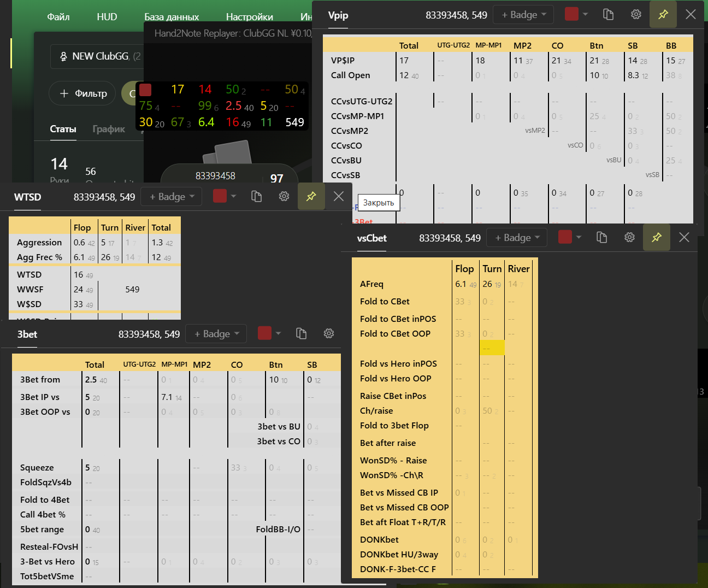Close the Vpip popup window
This screenshot has width=708, height=588.
coord(691,15)
